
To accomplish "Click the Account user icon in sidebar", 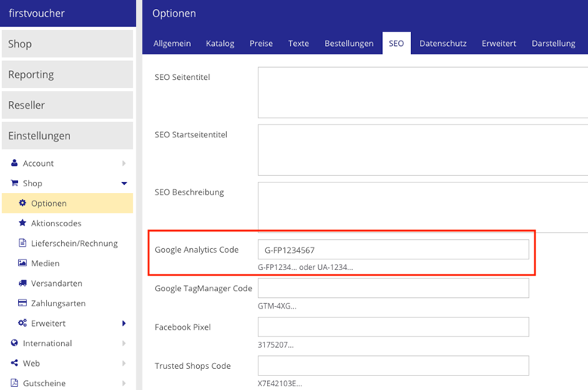I will (14, 163).
